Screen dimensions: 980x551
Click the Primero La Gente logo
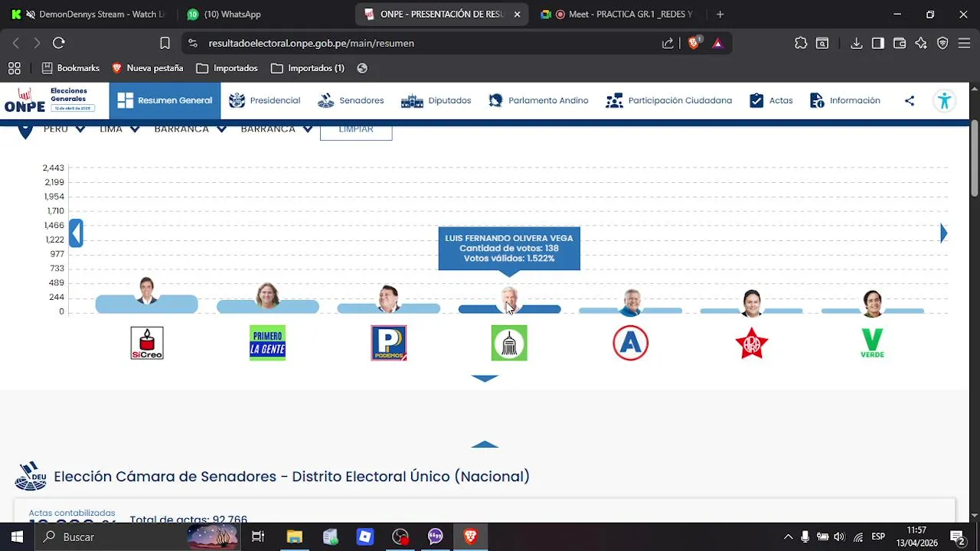point(267,343)
